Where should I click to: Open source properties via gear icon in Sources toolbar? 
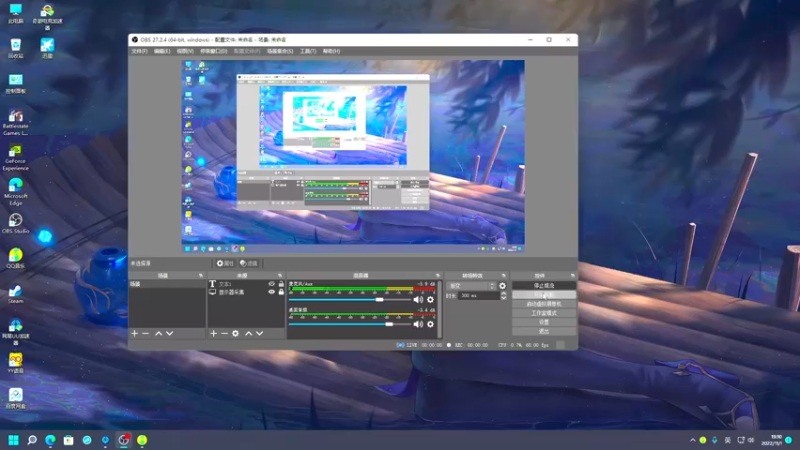click(235, 333)
